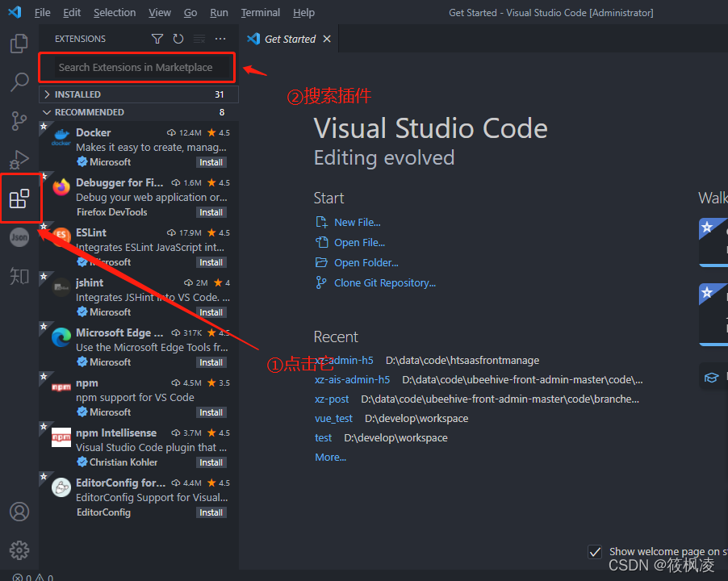Refresh the Extensions list
The width and height of the screenshot is (728, 581).
pos(177,38)
